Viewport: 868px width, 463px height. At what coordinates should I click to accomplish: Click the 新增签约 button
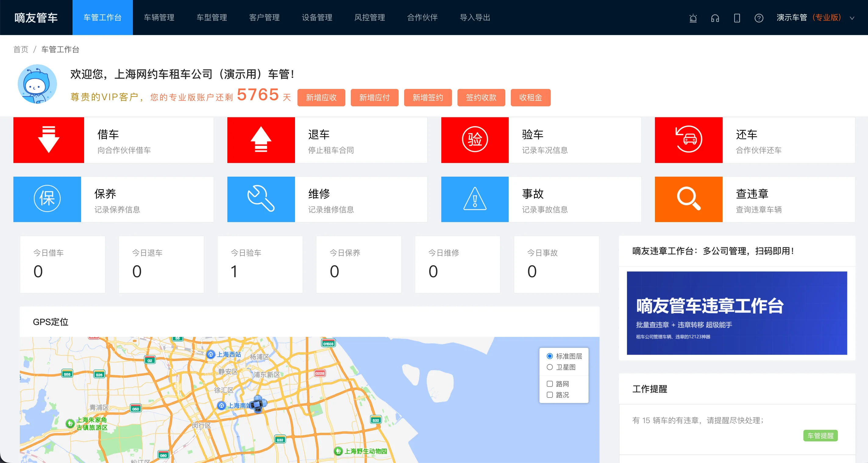[x=428, y=98]
